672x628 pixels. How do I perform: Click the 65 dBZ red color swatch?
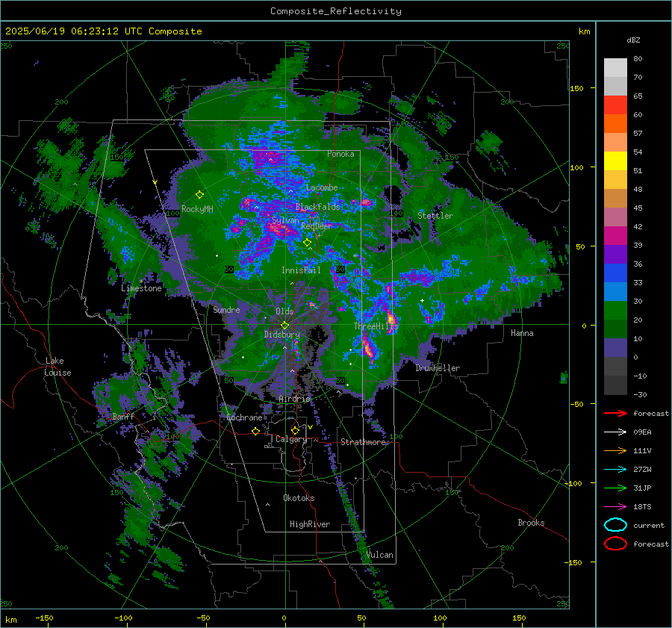point(615,105)
